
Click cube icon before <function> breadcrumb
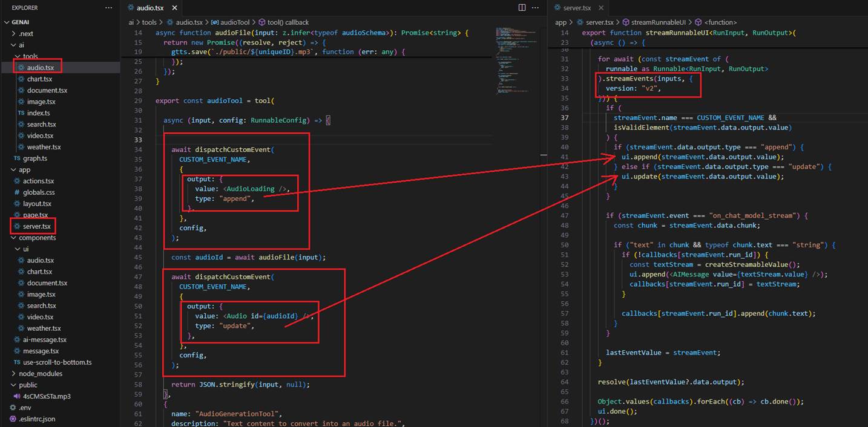pos(698,22)
